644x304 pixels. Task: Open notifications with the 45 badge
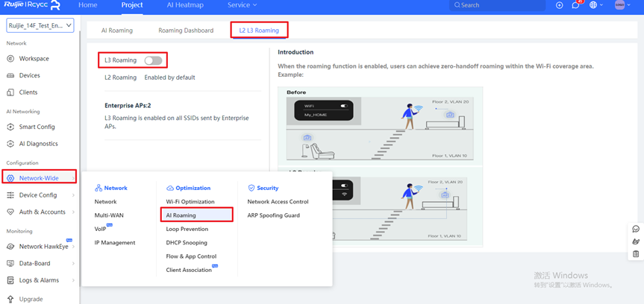576,5
